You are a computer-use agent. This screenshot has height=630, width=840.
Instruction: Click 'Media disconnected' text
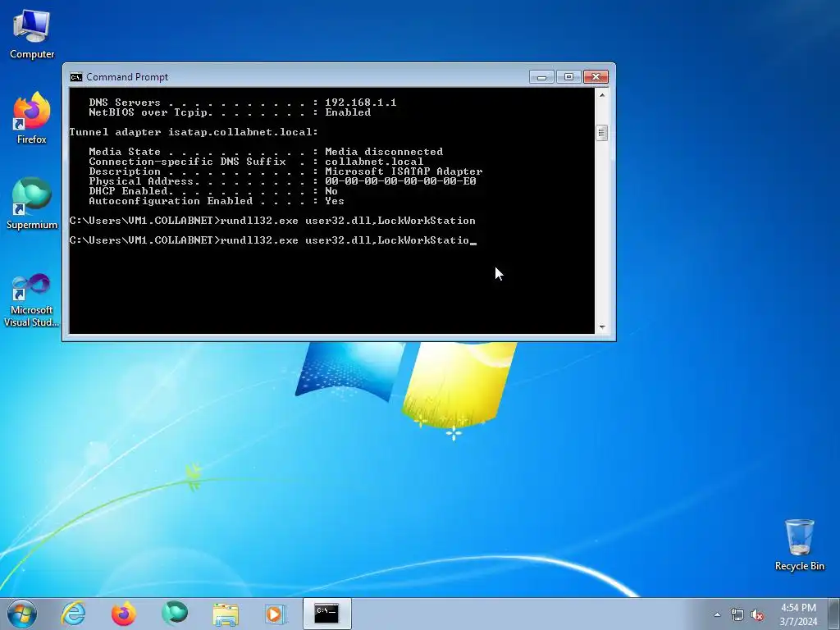[384, 152]
